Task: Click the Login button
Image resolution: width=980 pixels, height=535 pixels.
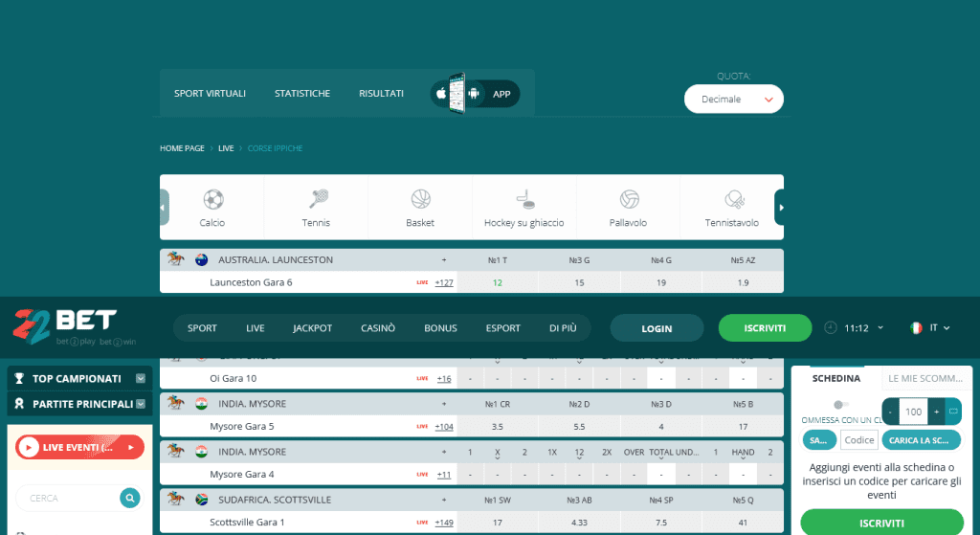Action: tap(657, 328)
